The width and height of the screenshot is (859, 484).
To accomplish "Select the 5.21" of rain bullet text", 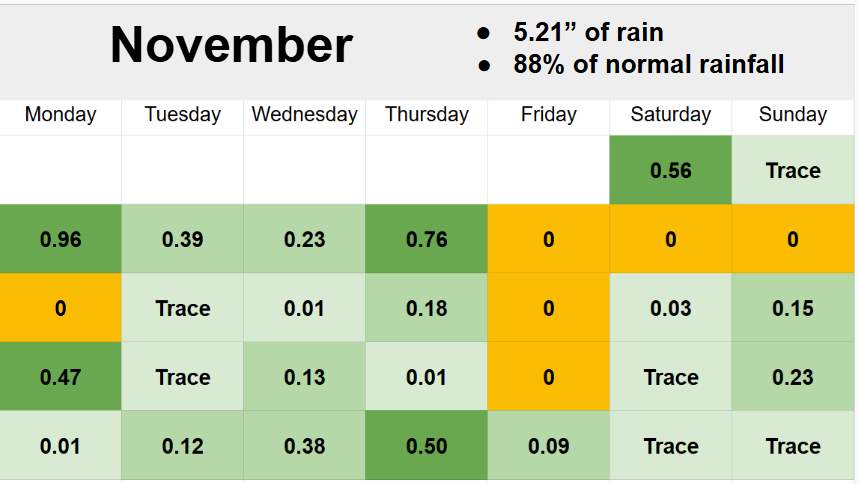I will [x=588, y=32].
